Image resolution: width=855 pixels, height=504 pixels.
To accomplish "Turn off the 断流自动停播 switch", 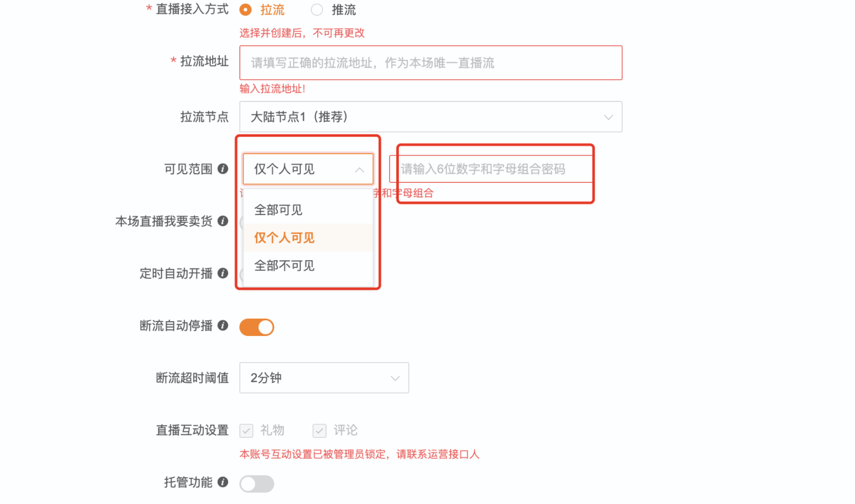I will click(x=257, y=327).
